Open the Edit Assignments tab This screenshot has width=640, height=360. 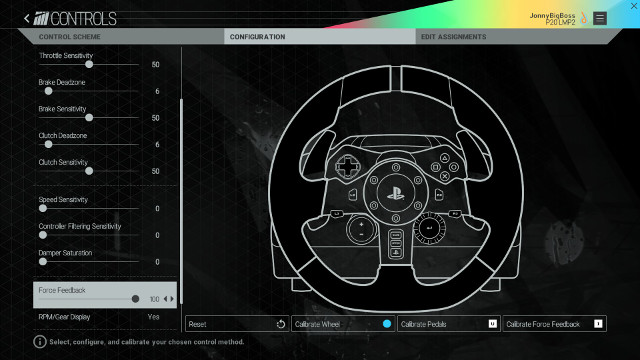coord(453,37)
